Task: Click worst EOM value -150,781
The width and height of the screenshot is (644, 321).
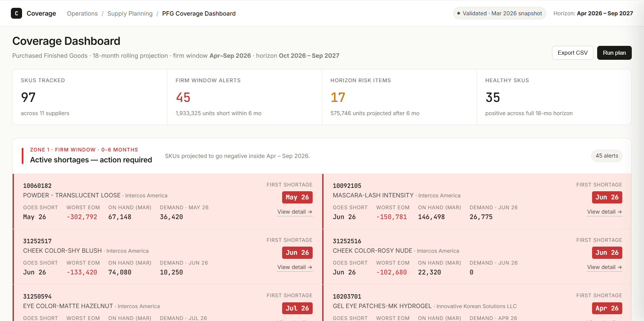Action: tap(391, 217)
